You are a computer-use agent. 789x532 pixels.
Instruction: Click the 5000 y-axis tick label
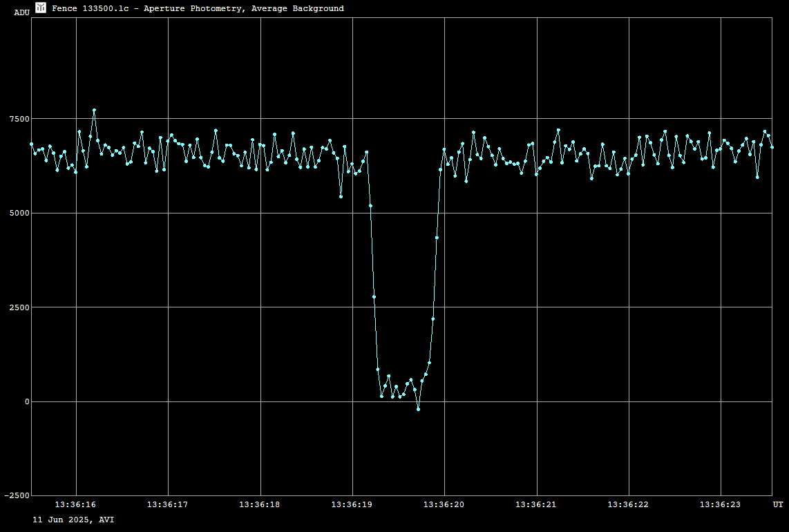(19, 213)
